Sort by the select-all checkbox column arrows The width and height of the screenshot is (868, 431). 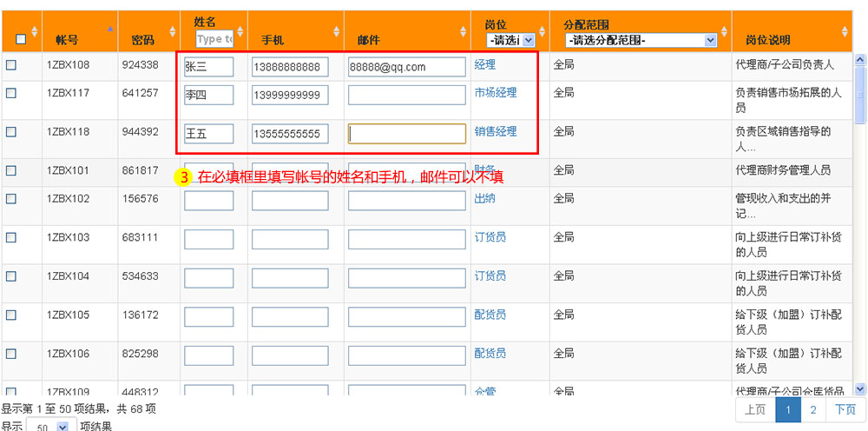35,31
